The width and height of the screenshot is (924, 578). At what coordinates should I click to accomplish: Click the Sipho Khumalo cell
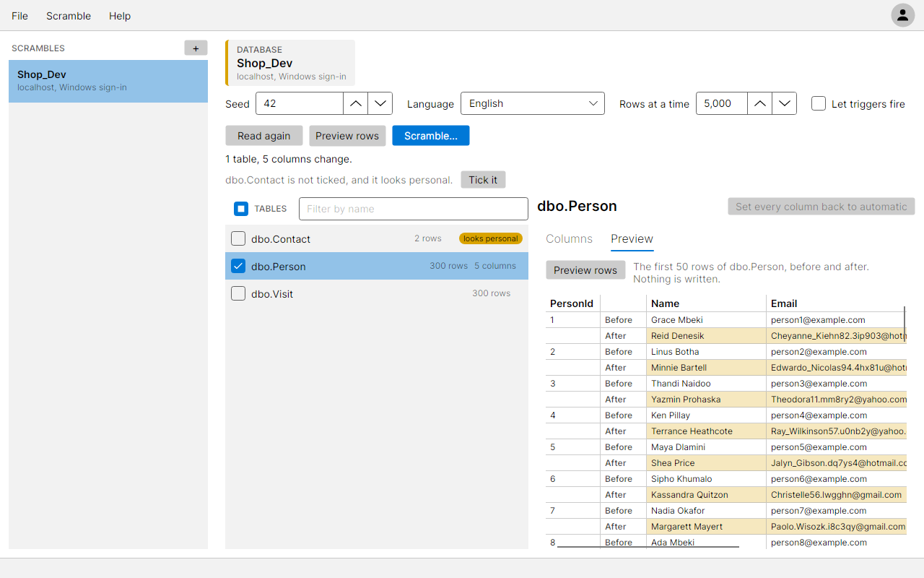tap(706, 479)
